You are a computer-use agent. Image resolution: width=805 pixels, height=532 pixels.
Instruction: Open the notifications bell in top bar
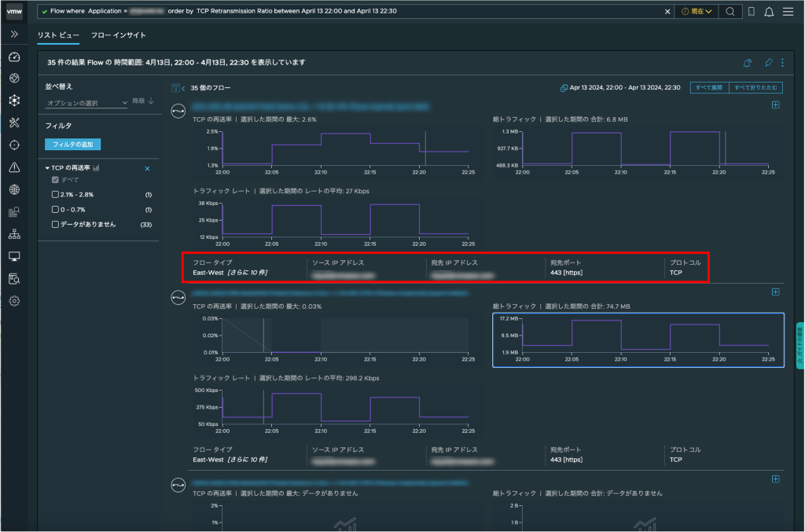coord(769,12)
